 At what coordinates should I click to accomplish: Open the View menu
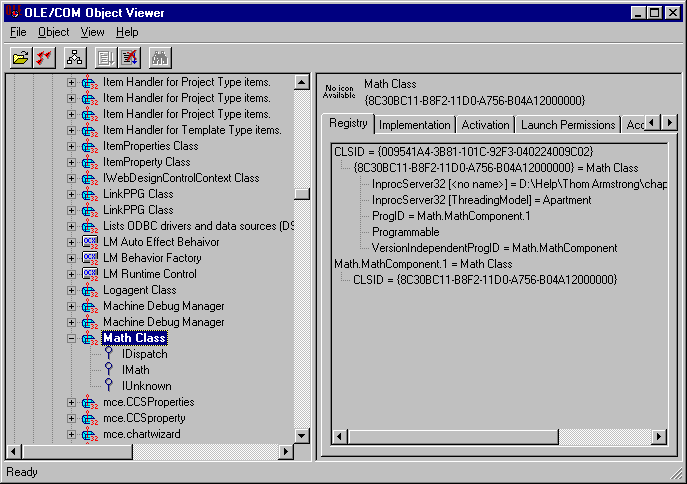click(x=92, y=32)
